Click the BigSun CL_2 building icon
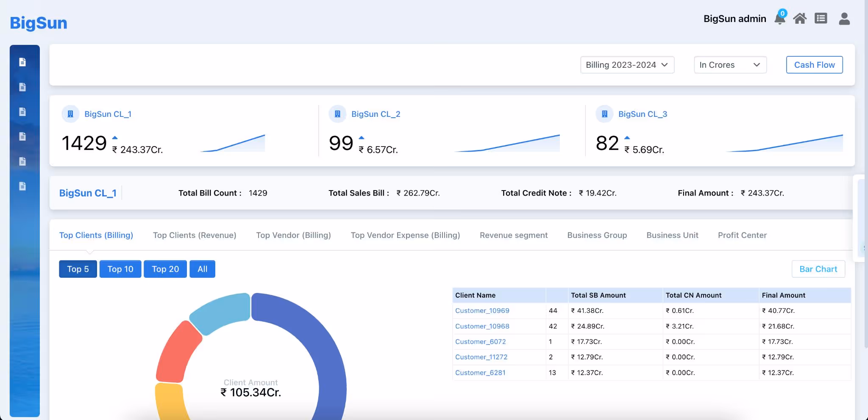Viewport: 868px width, 420px height. (x=337, y=114)
